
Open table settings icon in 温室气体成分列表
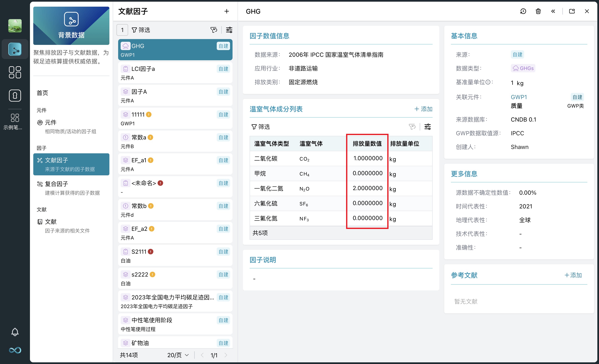427,127
